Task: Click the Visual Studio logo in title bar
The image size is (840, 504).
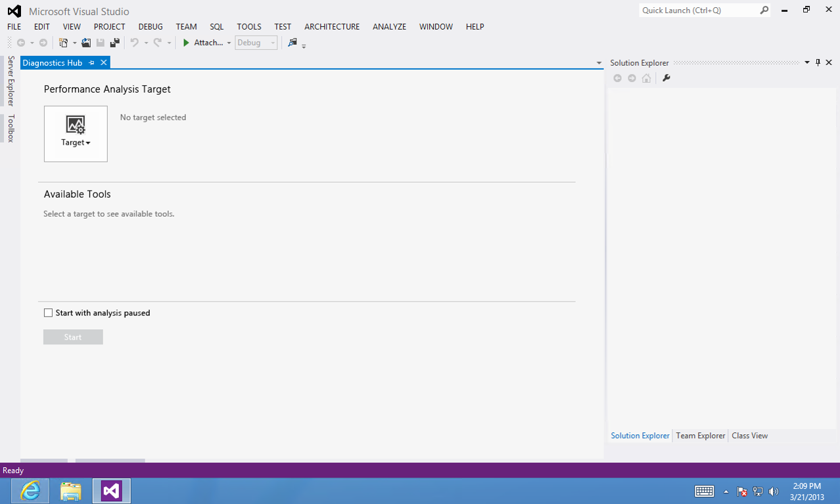Action: click(x=14, y=11)
